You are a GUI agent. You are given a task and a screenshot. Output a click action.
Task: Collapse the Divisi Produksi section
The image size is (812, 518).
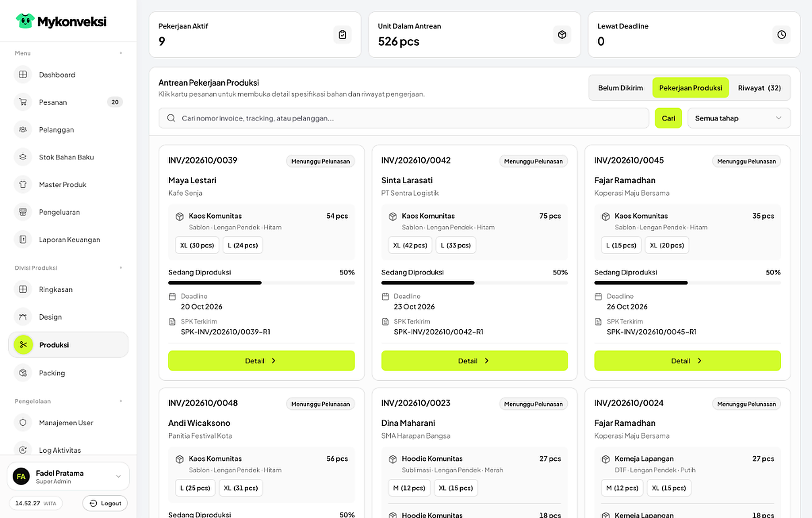click(x=121, y=268)
